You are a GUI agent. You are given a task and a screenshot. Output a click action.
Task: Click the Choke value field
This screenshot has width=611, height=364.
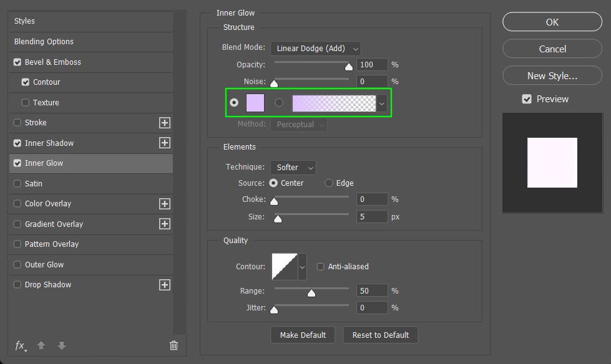[372, 199]
